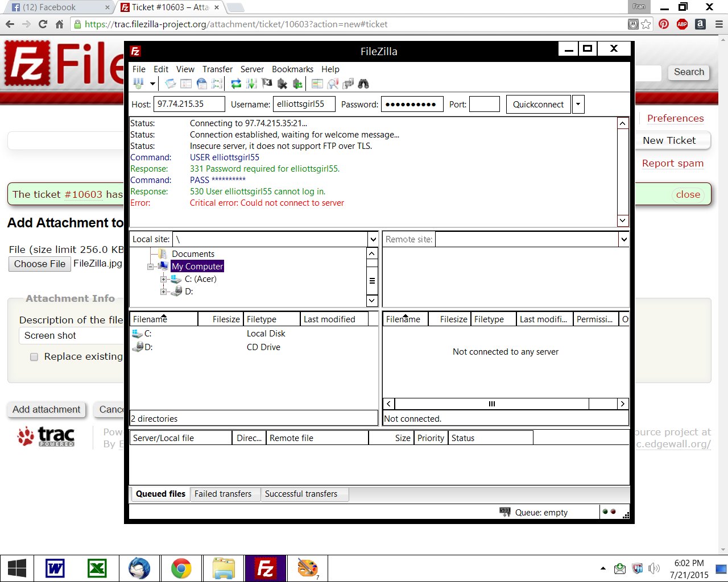
Task: Open Word from the taskbar
Action: click(55, 568)
